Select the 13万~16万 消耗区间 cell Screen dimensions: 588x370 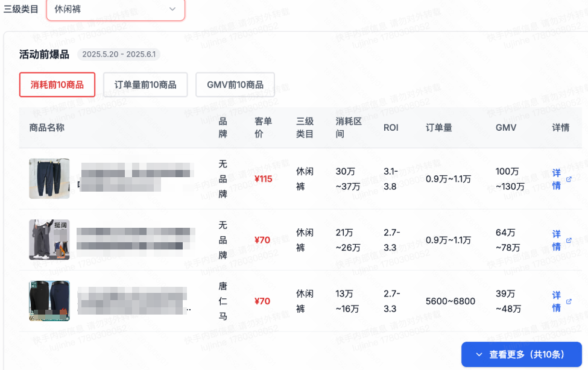(x=347, y=301)
